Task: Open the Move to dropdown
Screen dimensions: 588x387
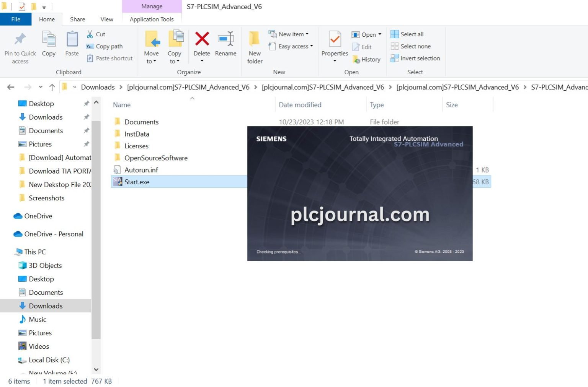Action: click(x=152, y=48)
